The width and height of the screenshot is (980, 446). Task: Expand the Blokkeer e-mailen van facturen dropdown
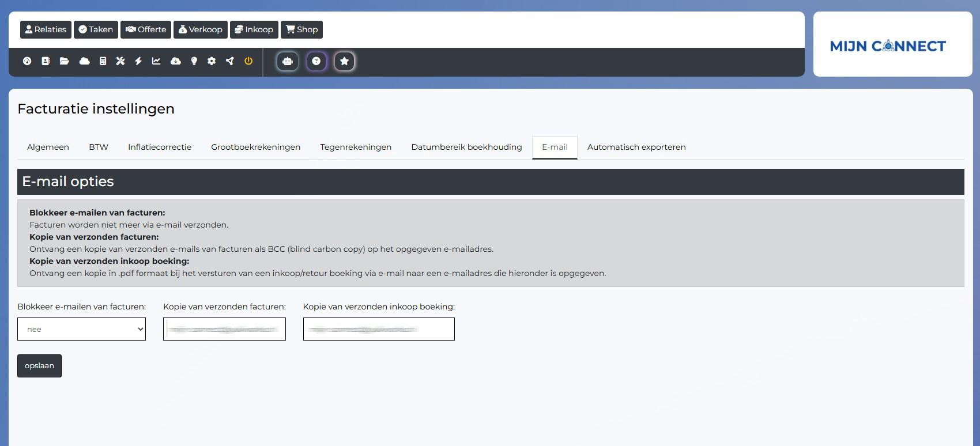(81, 329)
